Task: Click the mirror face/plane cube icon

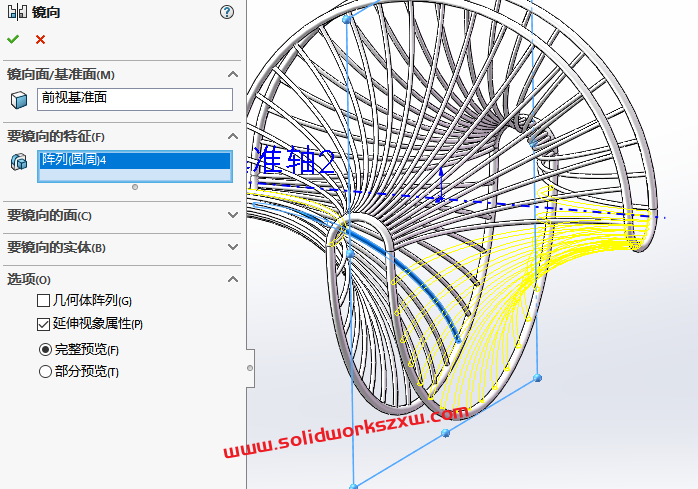Action: pyautogui.click(x=19, y=100)
